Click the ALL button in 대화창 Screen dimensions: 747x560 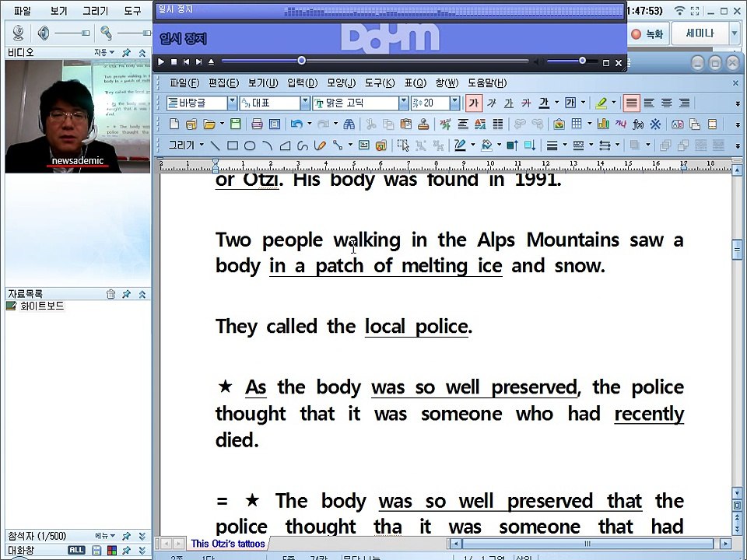(76, 550)
